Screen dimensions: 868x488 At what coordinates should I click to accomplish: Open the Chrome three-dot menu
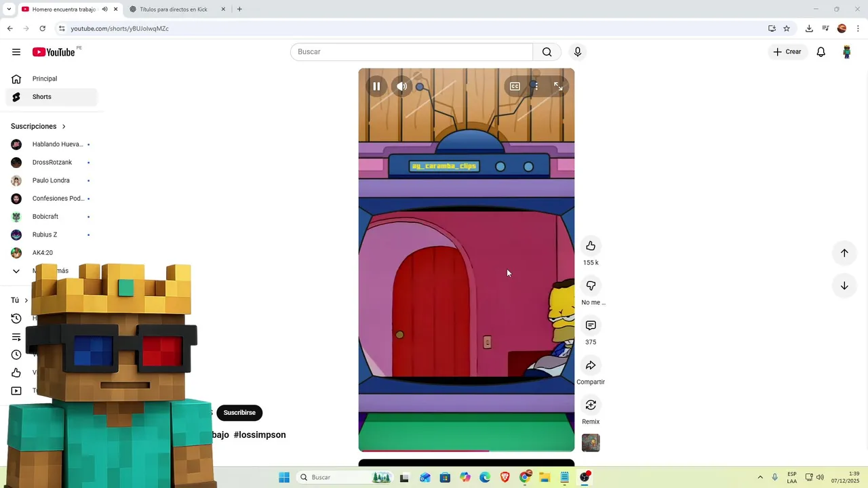pyautogui.click(x=859, y=28)
